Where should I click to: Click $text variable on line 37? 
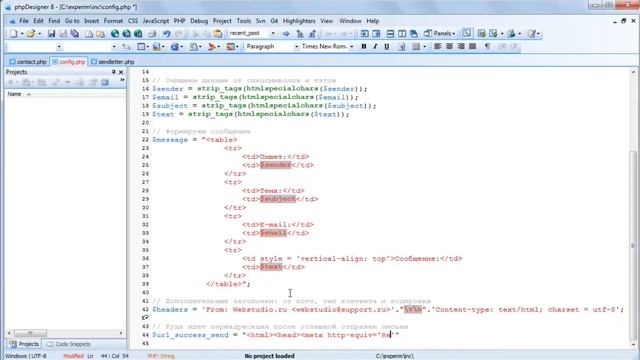pos(271,267)
